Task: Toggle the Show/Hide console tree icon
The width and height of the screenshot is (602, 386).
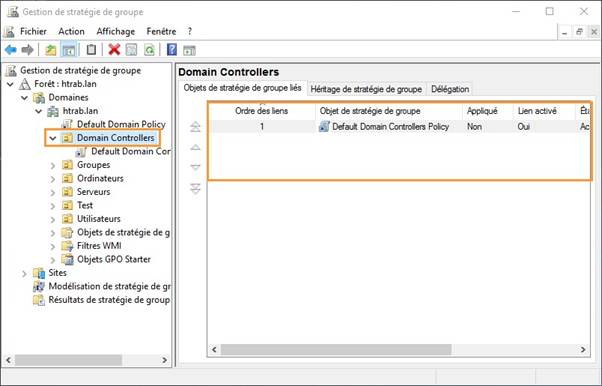Action: 69,50
